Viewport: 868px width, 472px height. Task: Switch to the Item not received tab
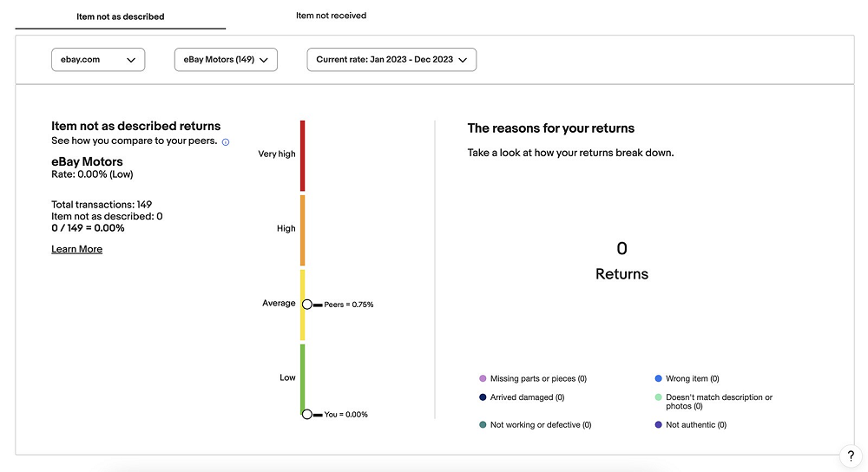pyautogui.click(x=331, y=16)
